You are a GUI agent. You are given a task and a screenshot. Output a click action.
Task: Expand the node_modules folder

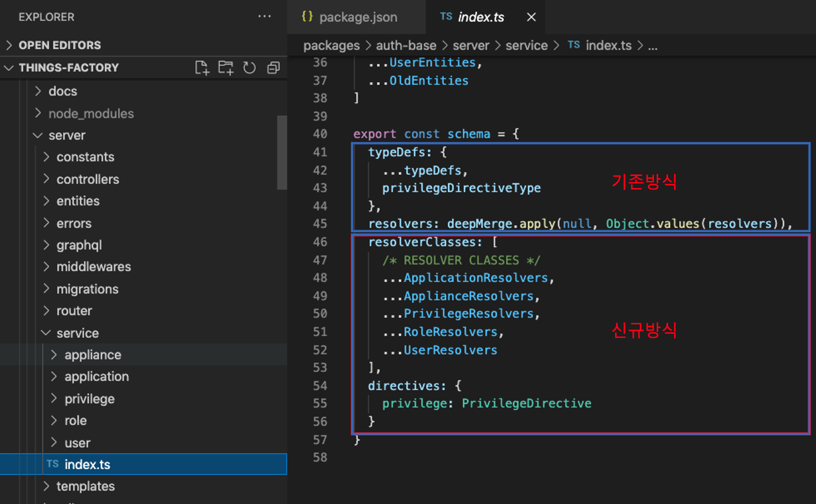143,113
